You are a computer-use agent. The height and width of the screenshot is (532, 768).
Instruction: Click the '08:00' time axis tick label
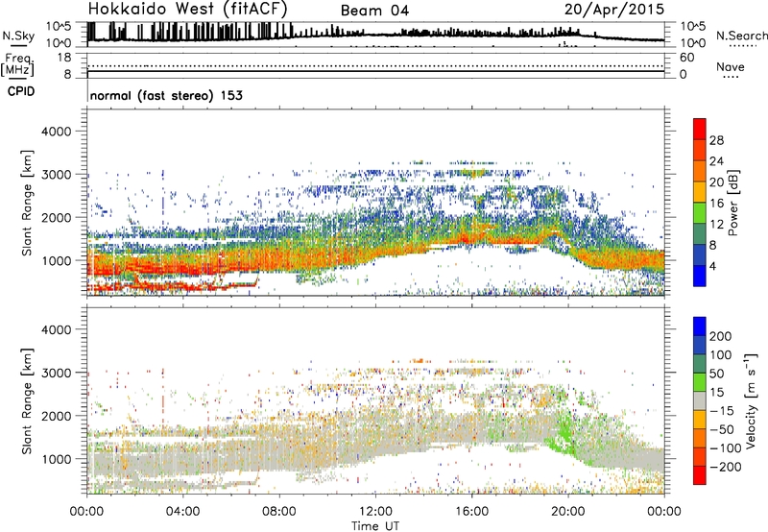pyautogui.click(x=279, y=512)
